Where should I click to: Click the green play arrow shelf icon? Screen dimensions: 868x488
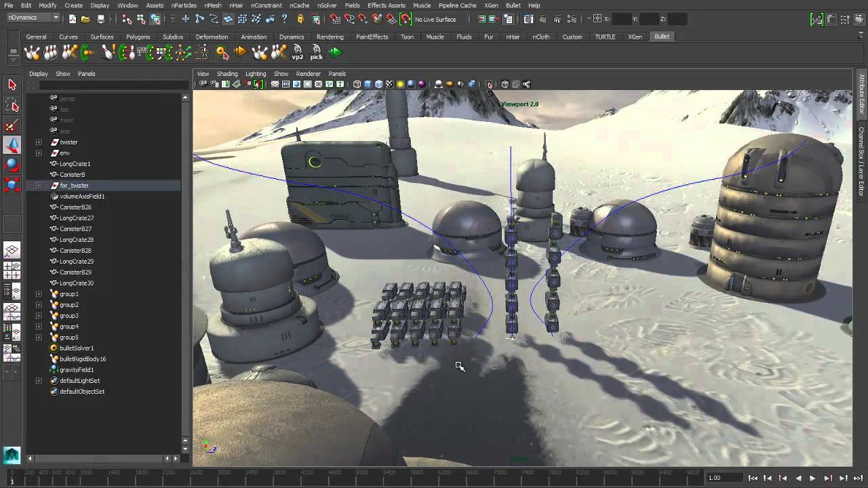coord(336,52)
